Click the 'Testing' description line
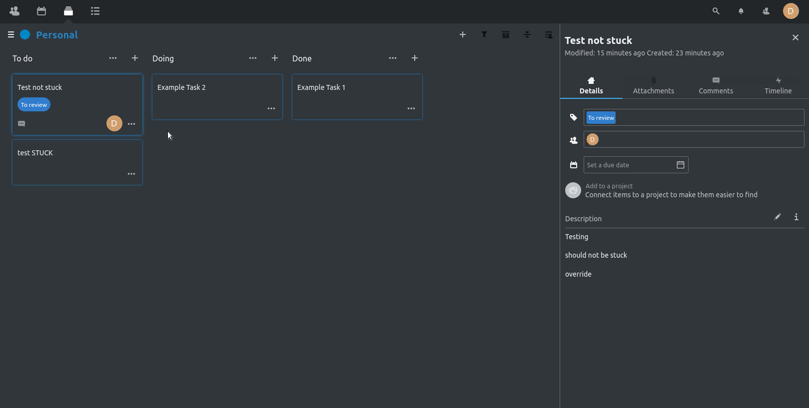 point(576,237)
